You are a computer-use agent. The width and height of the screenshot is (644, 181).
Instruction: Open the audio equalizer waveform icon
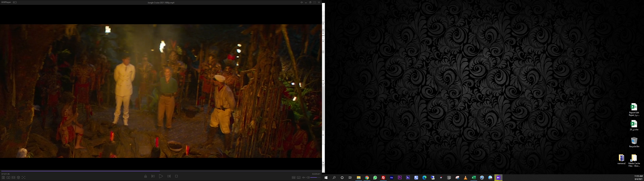304,177
